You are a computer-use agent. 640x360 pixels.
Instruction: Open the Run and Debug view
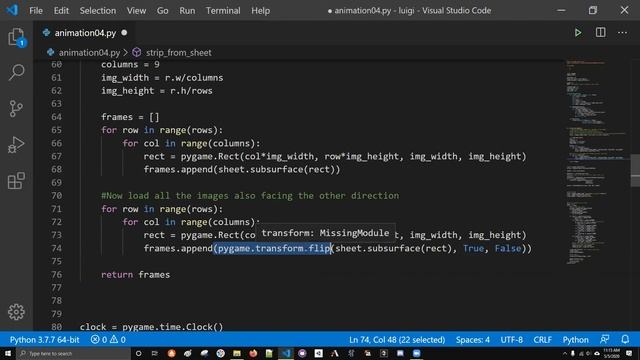(16, 144)
